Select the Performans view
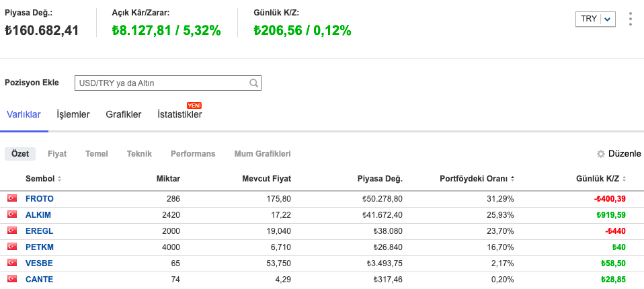Image resolution: width=644 pixels, height=289 pixels. click(x=193, y=154)
